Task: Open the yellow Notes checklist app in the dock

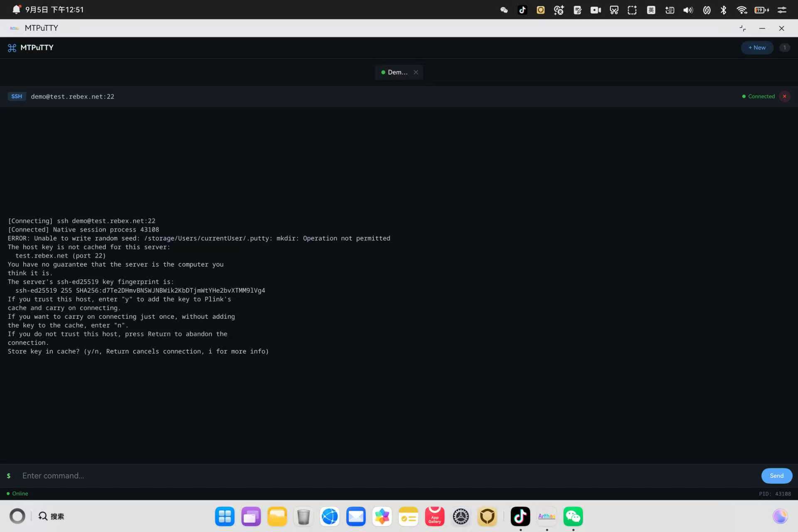Action: (x=408, y=517)
